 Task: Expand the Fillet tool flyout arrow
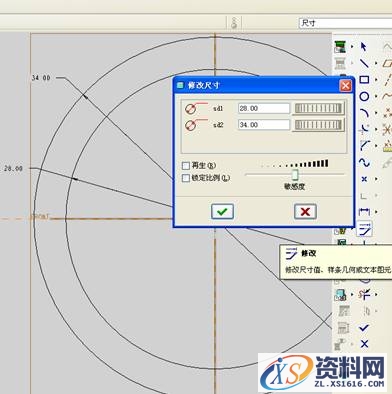click(x=377, y=129)
